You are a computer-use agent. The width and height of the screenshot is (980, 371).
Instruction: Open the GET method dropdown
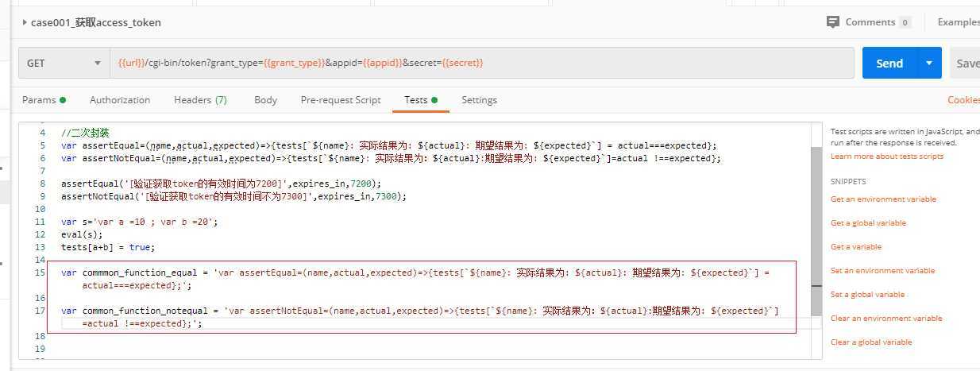click(x=64, y=63)
